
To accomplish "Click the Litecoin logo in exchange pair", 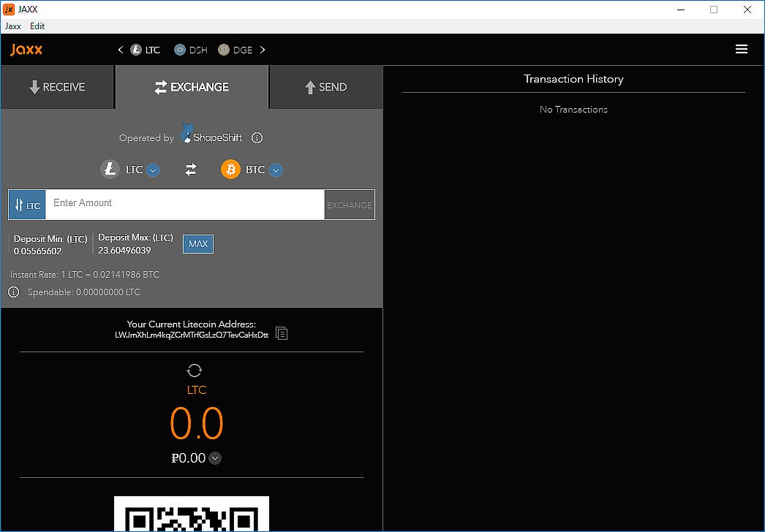I will pos(110,170).
